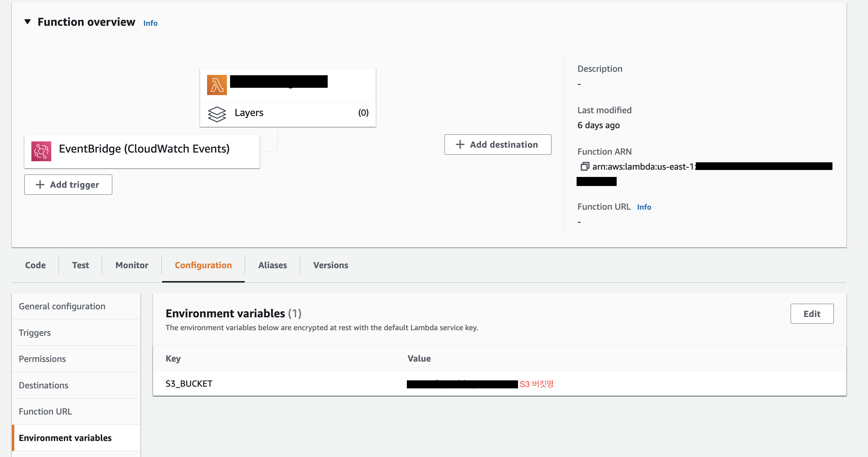868x457 pixels.
Task: Click the EventBridge trigger icon
Action: 41,151
